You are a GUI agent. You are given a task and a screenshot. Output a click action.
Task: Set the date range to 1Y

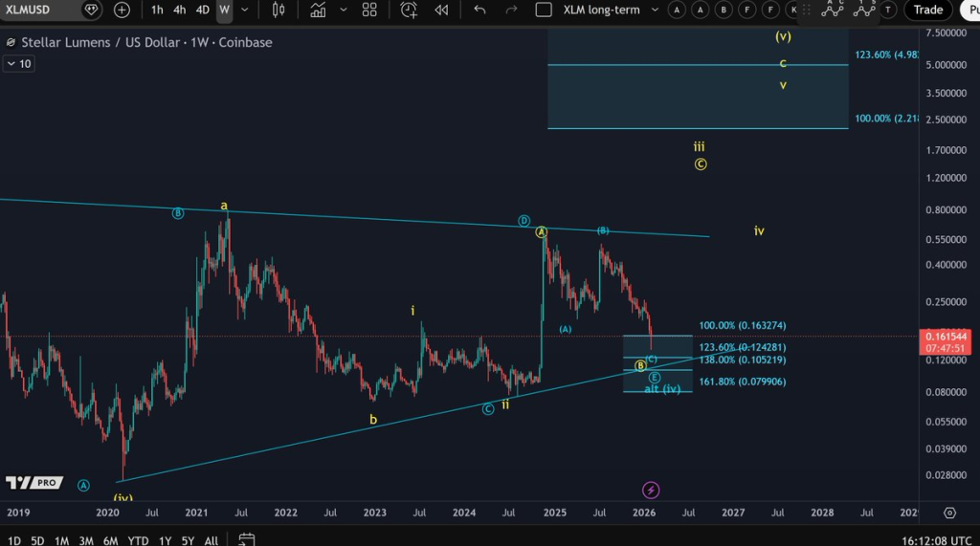click(165, 540)
